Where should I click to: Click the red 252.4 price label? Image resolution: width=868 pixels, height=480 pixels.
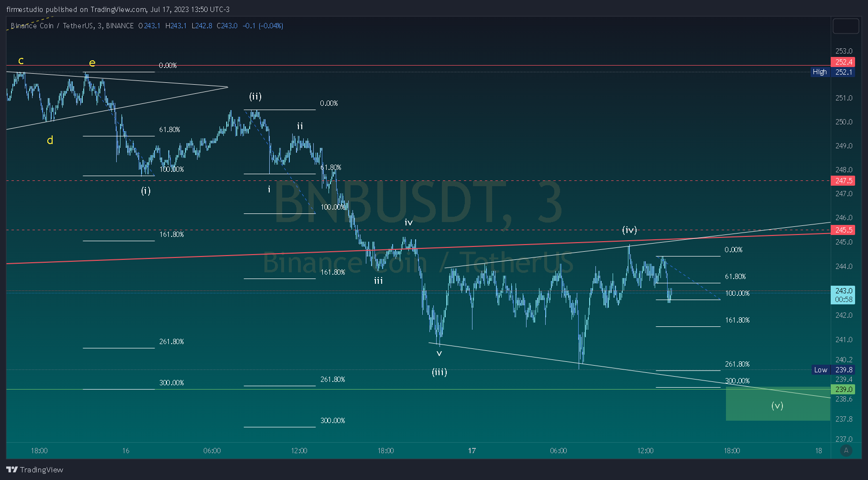coord(843,62)
